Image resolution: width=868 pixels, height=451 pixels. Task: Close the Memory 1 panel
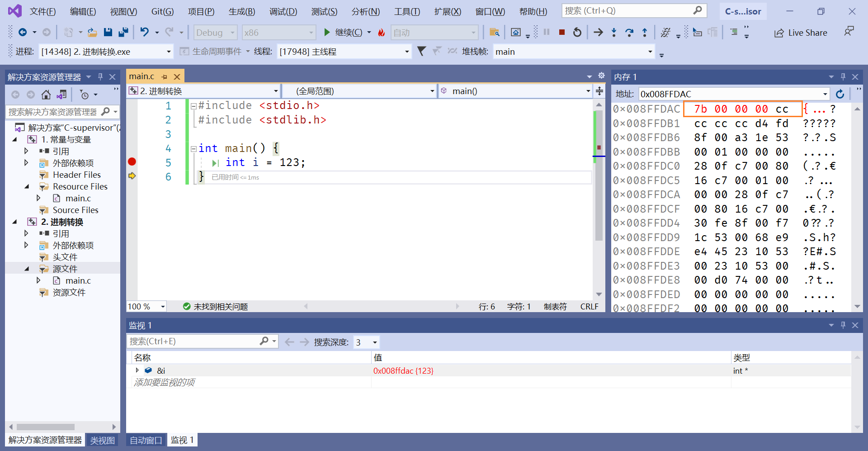point(855,77)
